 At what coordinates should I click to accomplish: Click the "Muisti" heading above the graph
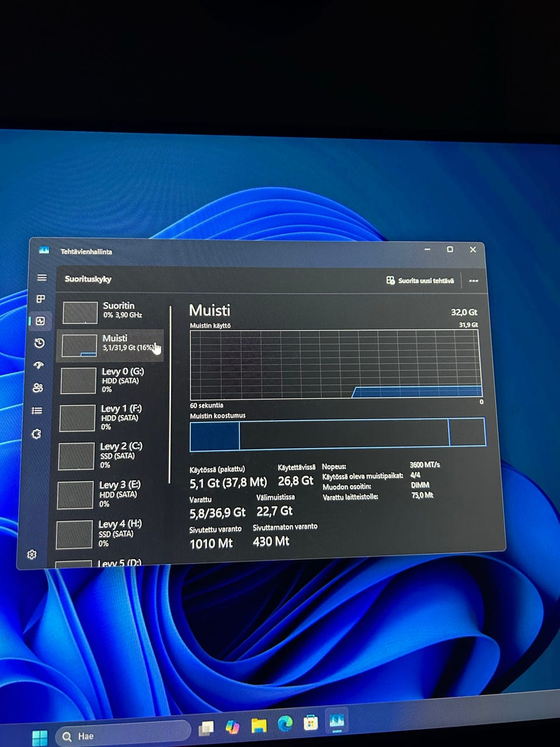(210, 310)
